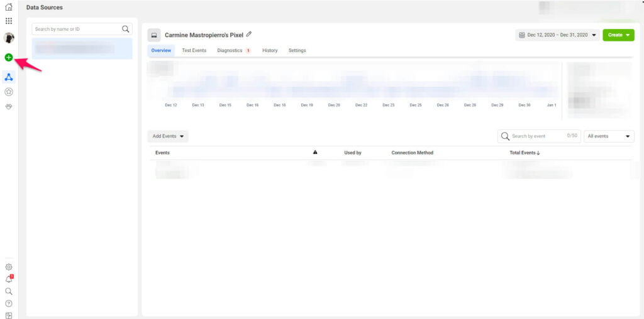
Task: Select the highlighted data source list item
Action: (x=82, y=49)
